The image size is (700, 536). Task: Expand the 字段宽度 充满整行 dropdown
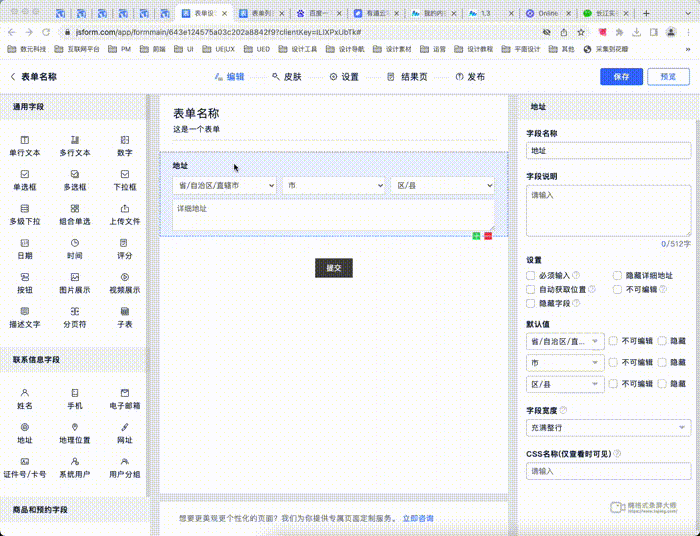tap(609, 428)
